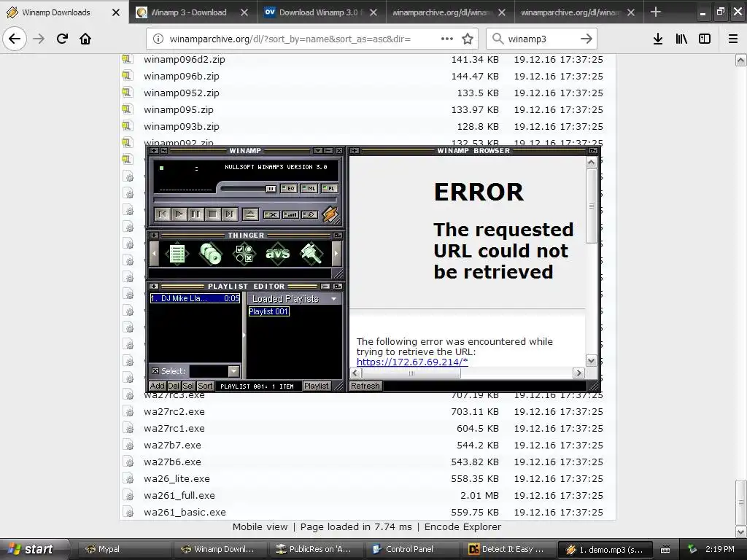The width and height of the screenshot is (747, 560).
Task: Bookmark this page with the star
Action: [x=468, y=39]
